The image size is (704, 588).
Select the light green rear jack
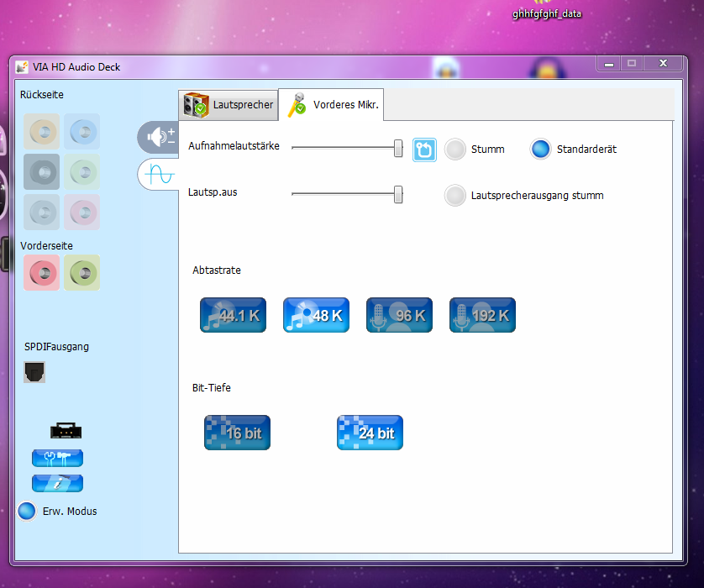tap(81, 172)
